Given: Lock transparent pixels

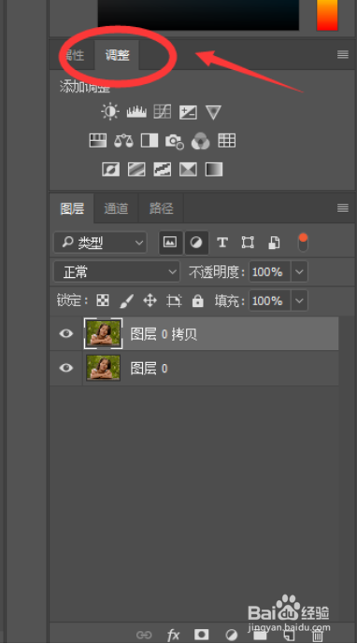Looking at the screenshot, I should coord(103,301).
